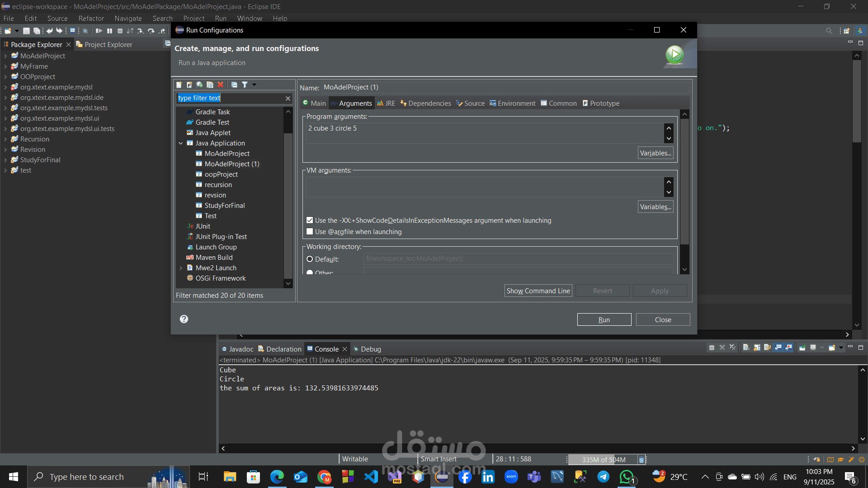Collapse all launch configurations

(234, 84)
